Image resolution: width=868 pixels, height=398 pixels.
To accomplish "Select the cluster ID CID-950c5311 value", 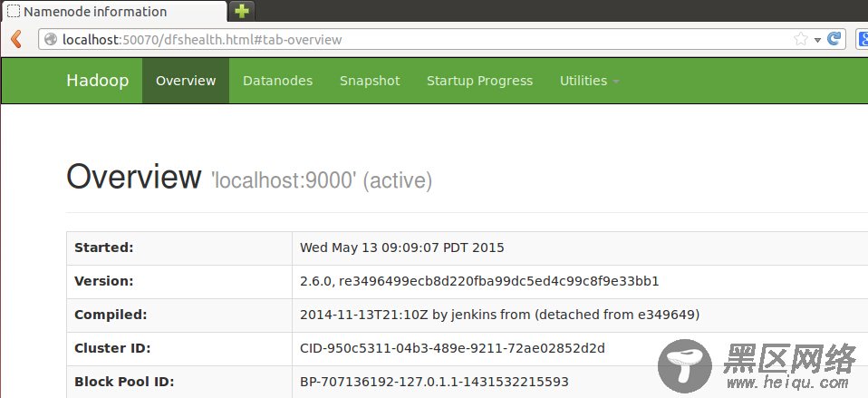I will point(452,348).
